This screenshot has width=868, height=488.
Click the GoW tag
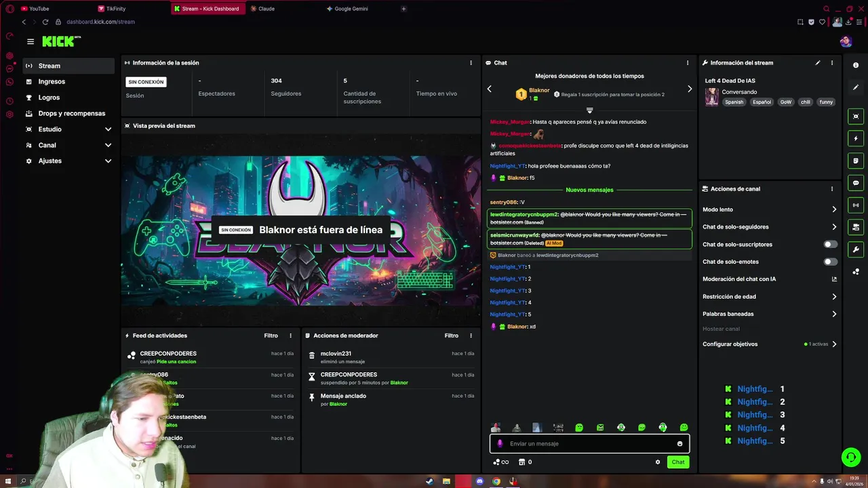coord(785,102)
